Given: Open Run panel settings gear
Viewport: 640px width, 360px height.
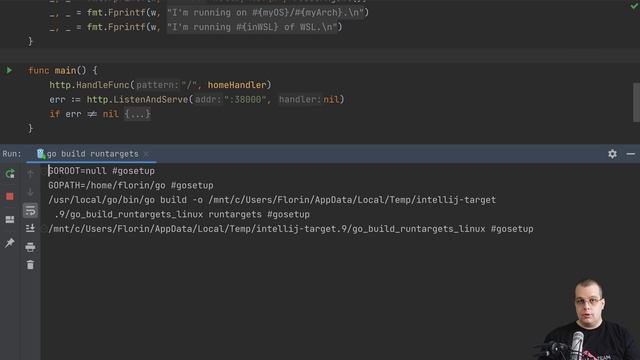Looking at the screenshot, I should click(612, 154).
